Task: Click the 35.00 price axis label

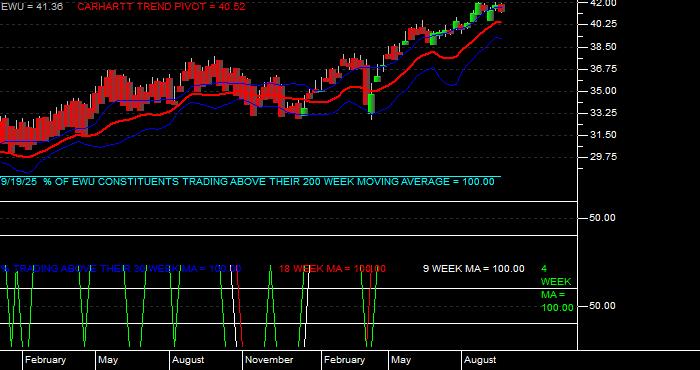Action: click(x=604, y=91)
